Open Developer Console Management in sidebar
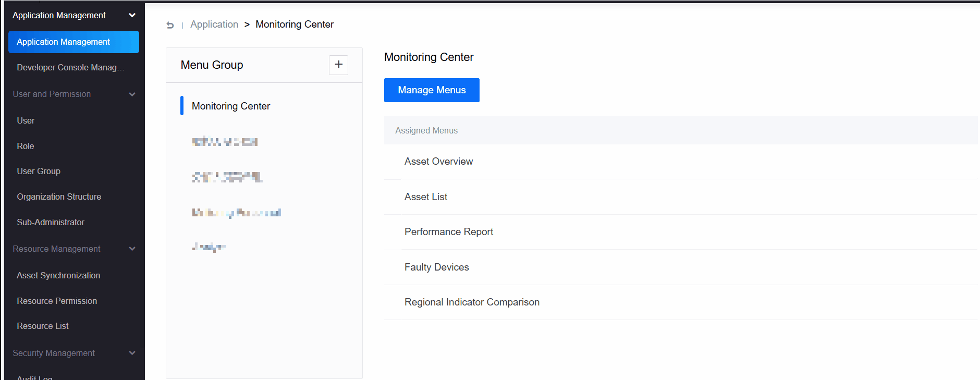Viewport: 980px width, 380px height. 70,68
